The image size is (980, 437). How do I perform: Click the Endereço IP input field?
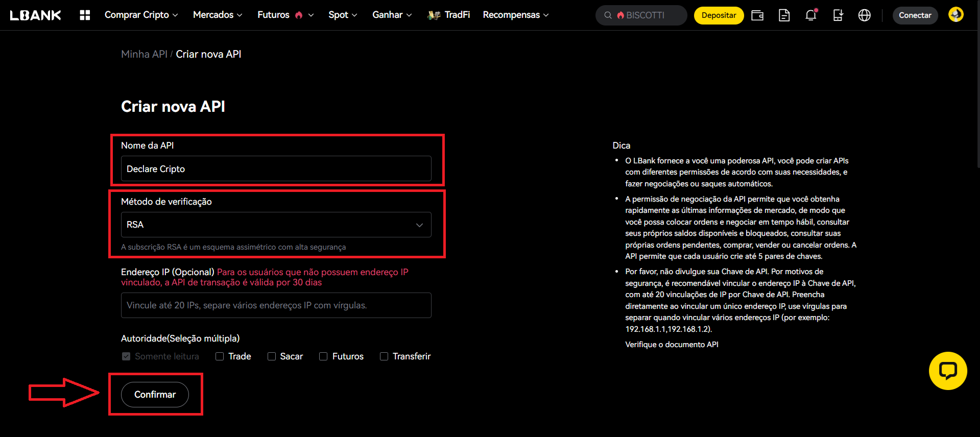tap(276, 305)
